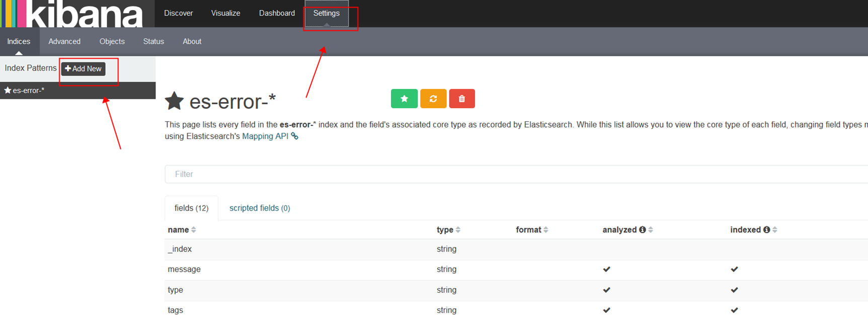
Task: Click the green star set-default button
Action: pyautogui.click(x=404, y=99)
